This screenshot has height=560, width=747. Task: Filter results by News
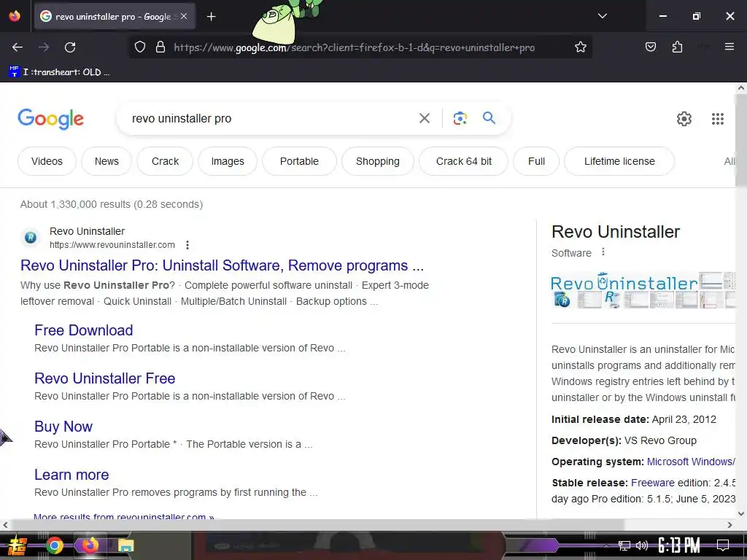click(x=107, y=161)
